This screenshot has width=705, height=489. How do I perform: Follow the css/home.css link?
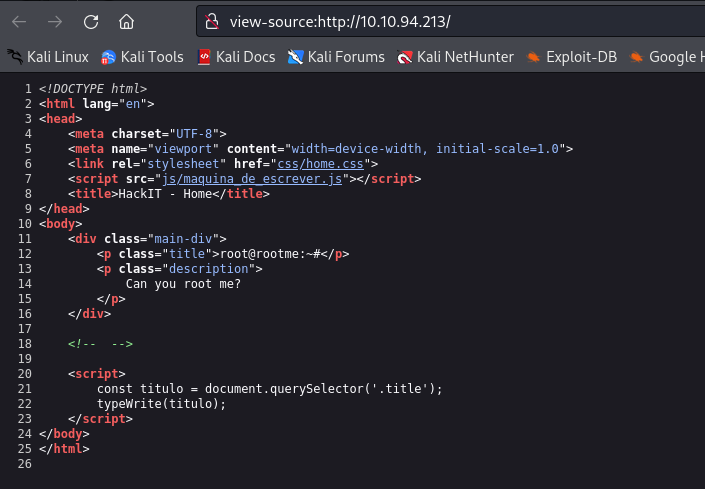(x=320, y=164)
